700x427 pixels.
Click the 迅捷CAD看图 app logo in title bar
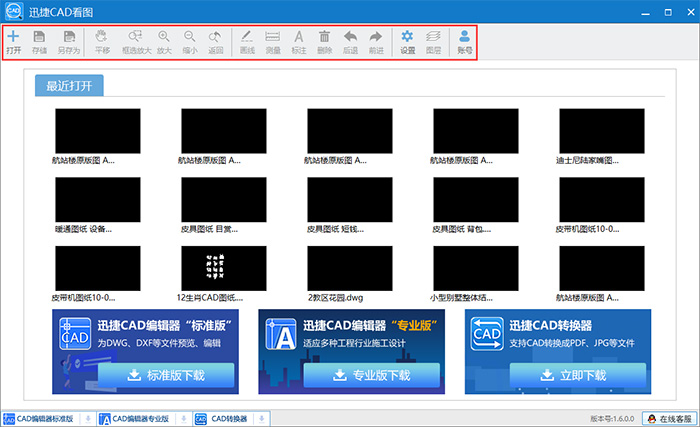click(x=14, y=12)
